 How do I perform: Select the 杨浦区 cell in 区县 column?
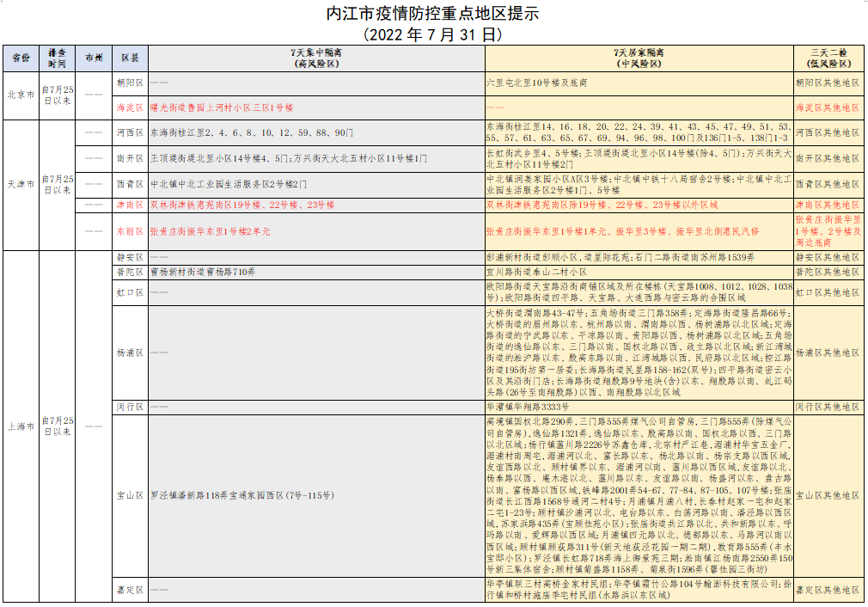[131, 353]
